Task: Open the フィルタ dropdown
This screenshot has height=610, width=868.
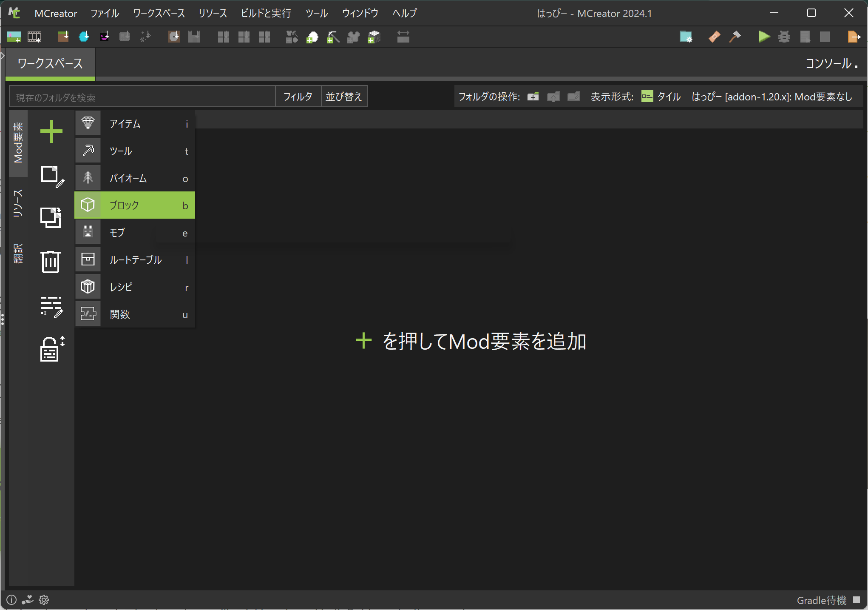Action: tap(298, 97)
